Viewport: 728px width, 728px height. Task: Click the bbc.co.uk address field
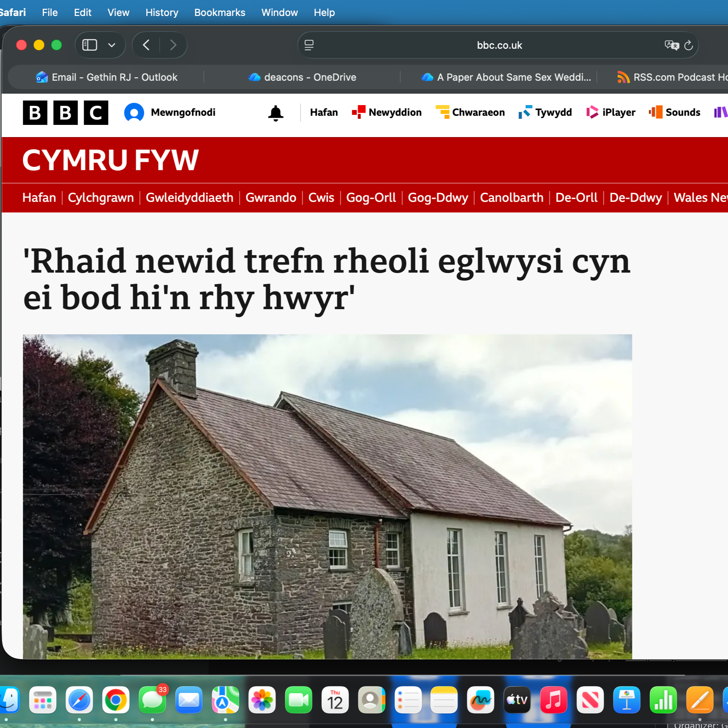point(499,45)
